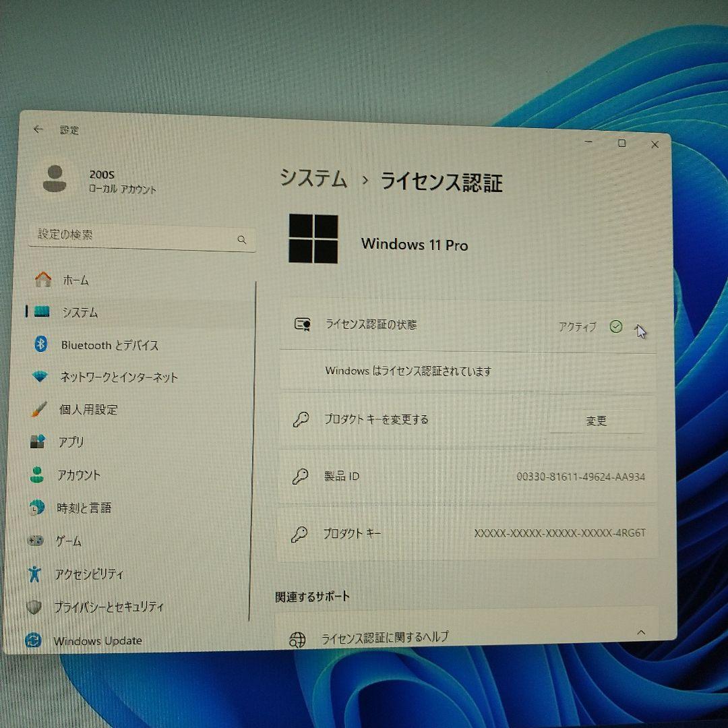
Task: Open システム from the breadcrumb
Action: (314, 180)
